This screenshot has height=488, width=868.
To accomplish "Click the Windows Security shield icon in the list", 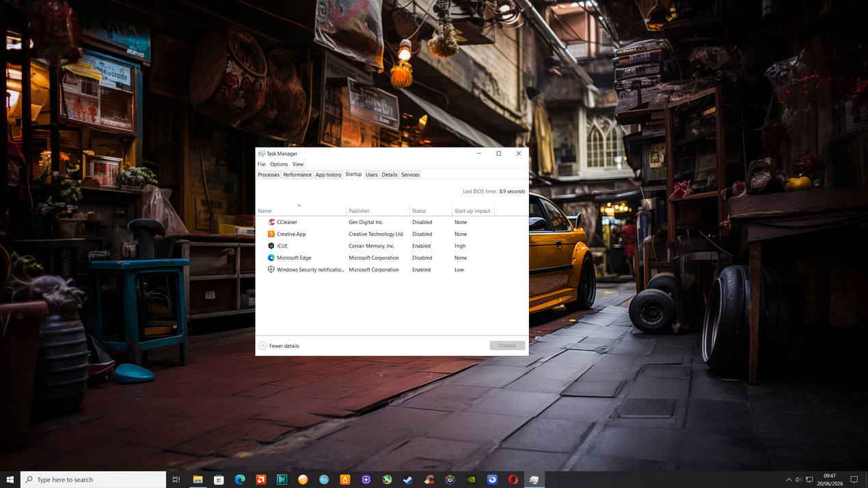I will 271,269.
